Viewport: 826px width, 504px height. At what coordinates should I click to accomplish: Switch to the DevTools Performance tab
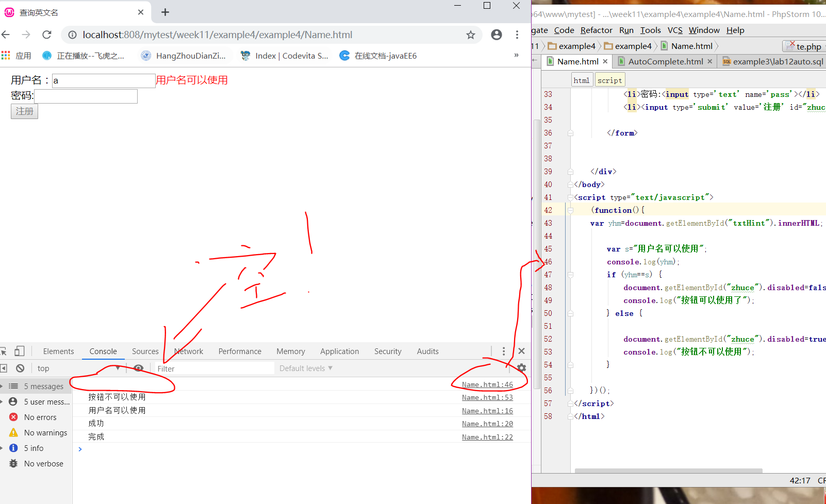240,351
